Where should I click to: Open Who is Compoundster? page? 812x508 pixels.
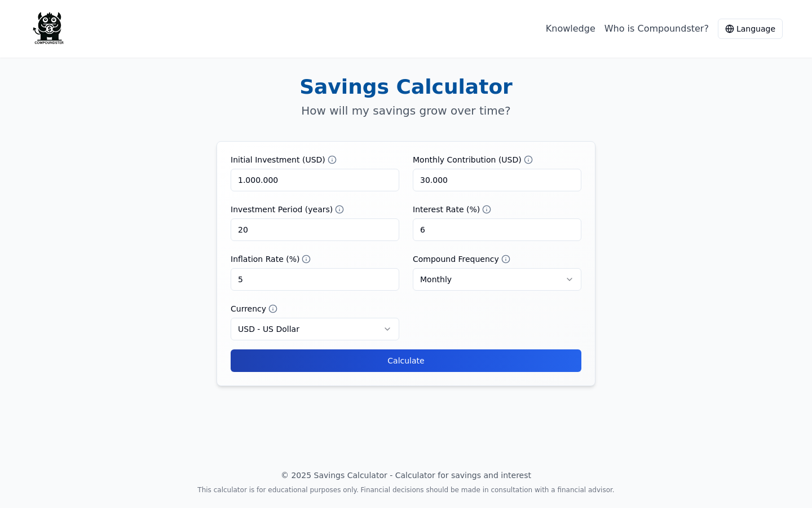(656, 28)
